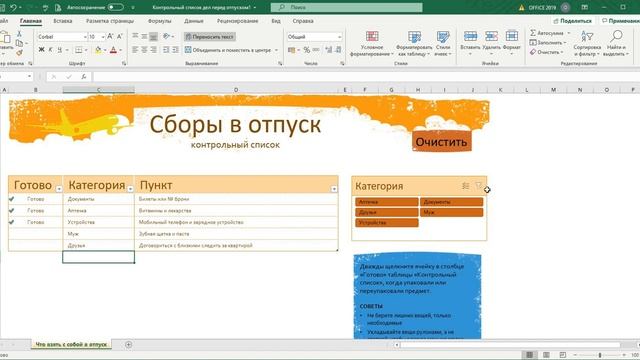Align text to the middle vertically

(144, 37)
